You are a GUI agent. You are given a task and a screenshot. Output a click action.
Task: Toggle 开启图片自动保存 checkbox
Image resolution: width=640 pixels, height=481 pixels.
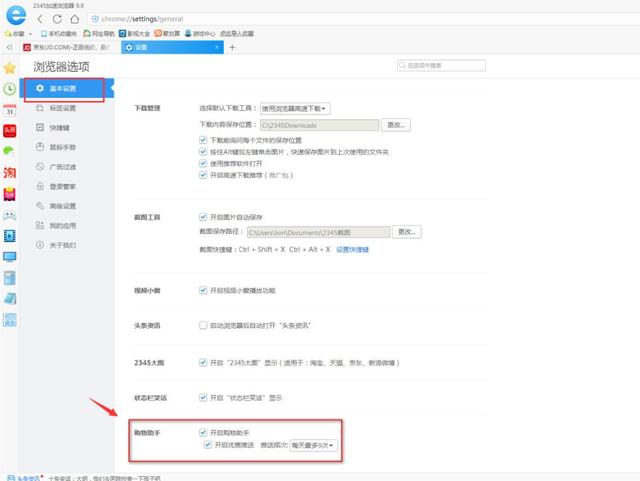point(203,217)
